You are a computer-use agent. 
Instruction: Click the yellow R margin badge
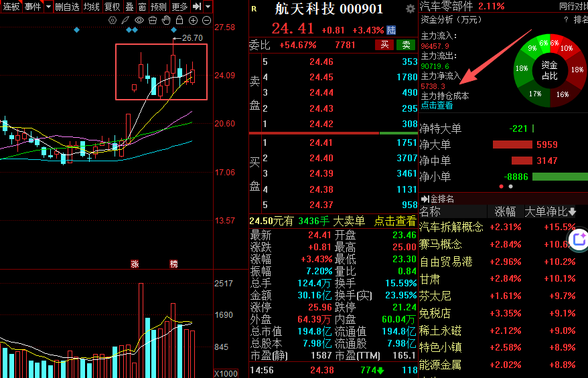254,9
